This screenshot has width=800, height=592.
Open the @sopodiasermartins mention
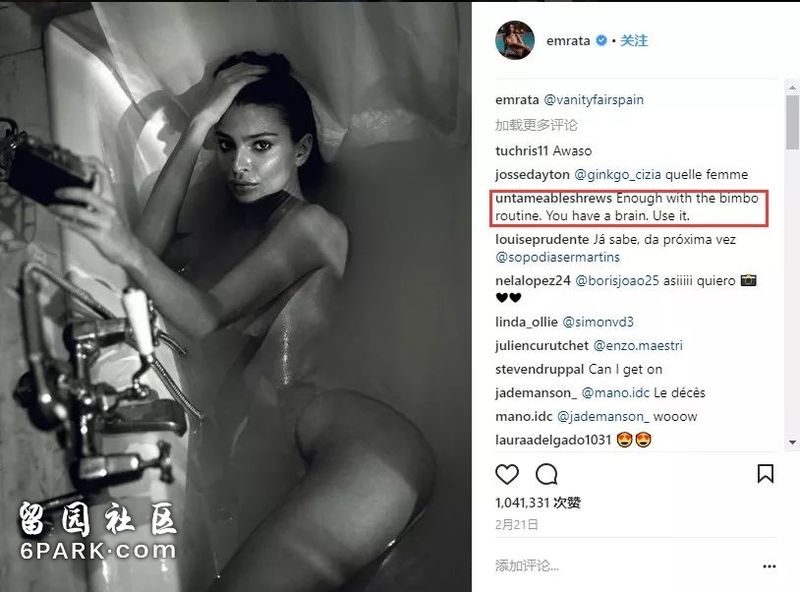coord(557,257)
